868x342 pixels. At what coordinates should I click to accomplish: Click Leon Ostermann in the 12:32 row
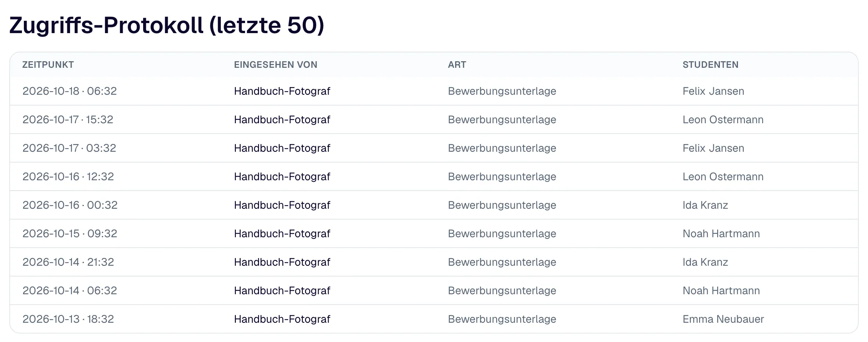click(x=723, y=177)
